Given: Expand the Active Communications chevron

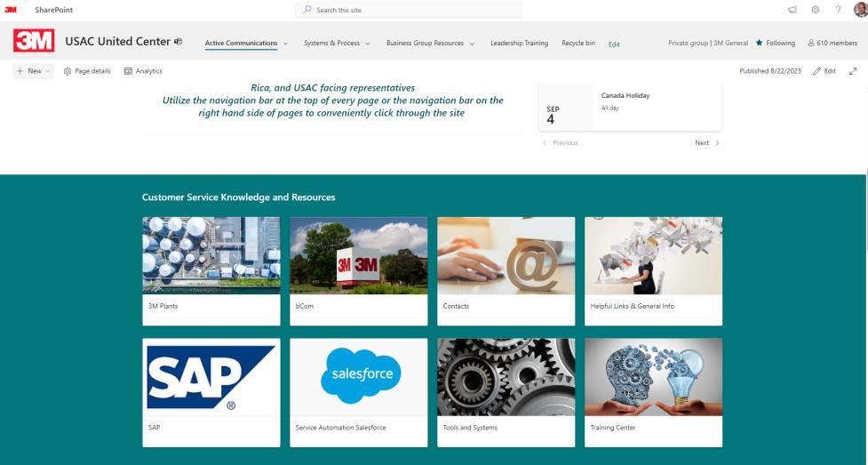Looking at the screenshot, I should pyautogui.click(x=286, y=44).
